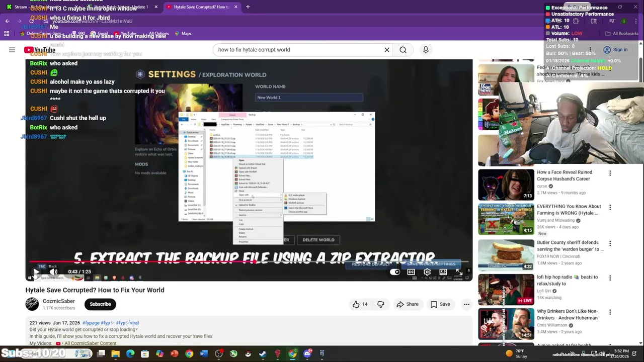Open Microsoft Store from the taskbar

145,354
